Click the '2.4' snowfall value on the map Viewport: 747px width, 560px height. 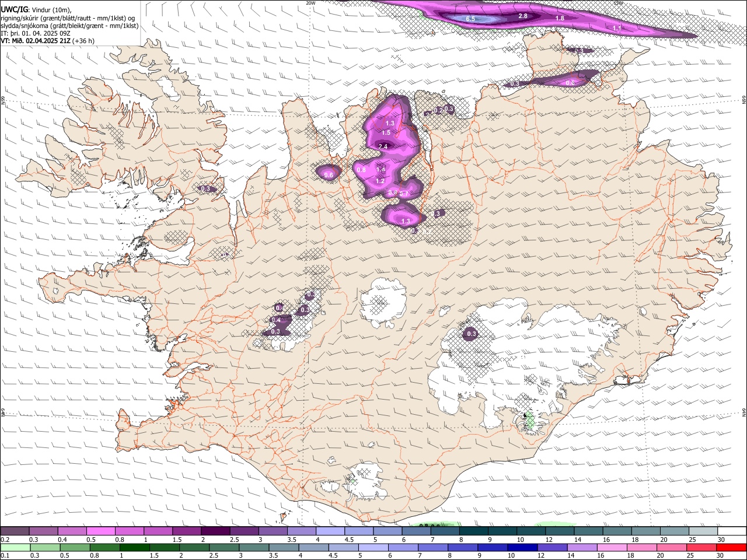click(x=383, y=146)
